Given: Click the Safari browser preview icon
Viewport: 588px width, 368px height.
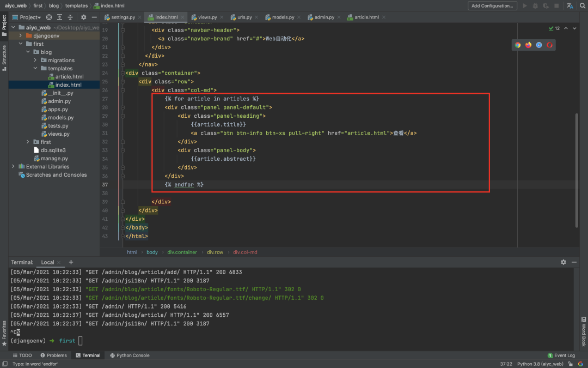Looking at the screenshot, I should pos(539,45).
